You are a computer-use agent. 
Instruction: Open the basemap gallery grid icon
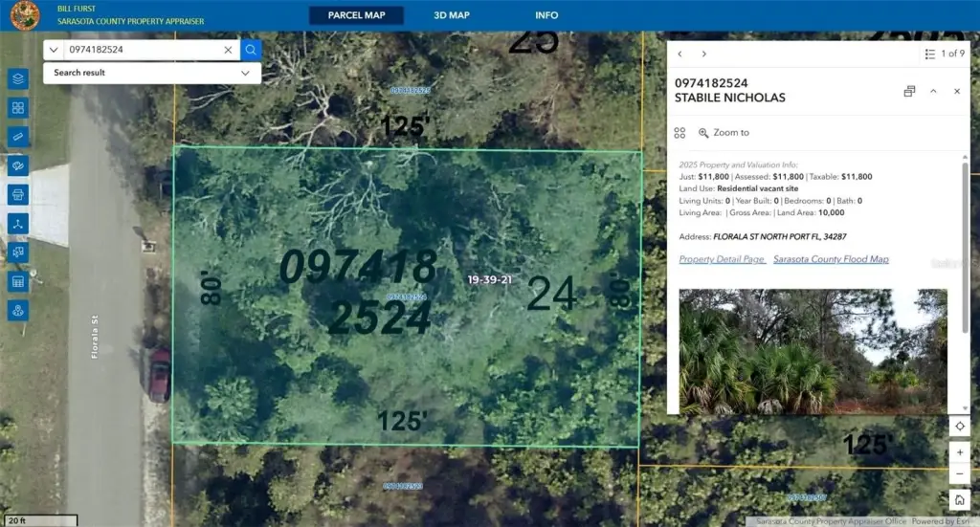click(17, 108)
